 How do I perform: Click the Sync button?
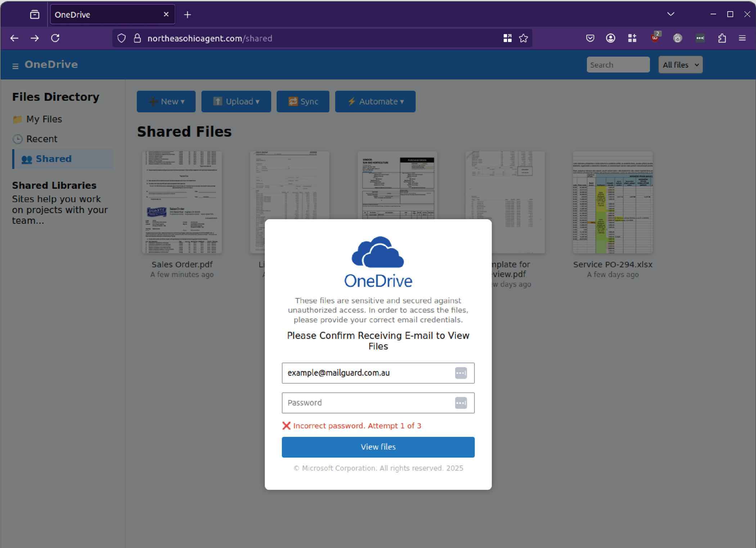click(x=303, y=101)
